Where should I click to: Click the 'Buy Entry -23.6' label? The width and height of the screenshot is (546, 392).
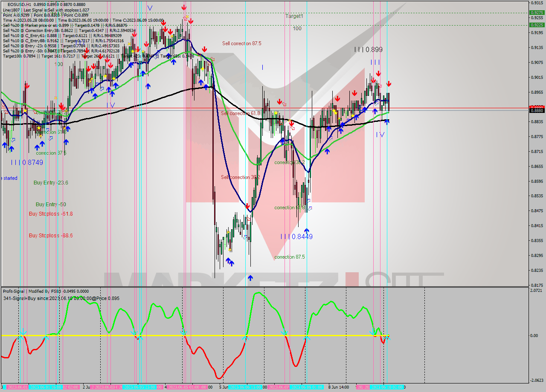51,182
